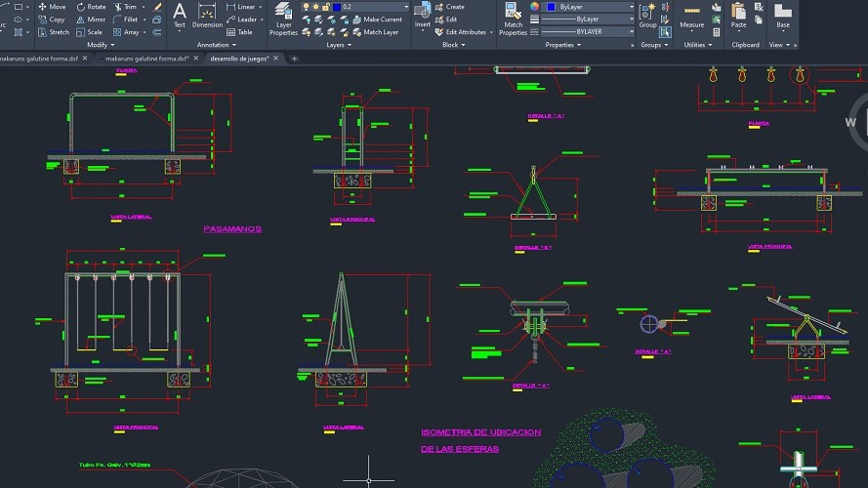Image resolution: width=868 pixels, height=488 pixels.
Task: Expand the Modify panel
Action: [101, 45]
